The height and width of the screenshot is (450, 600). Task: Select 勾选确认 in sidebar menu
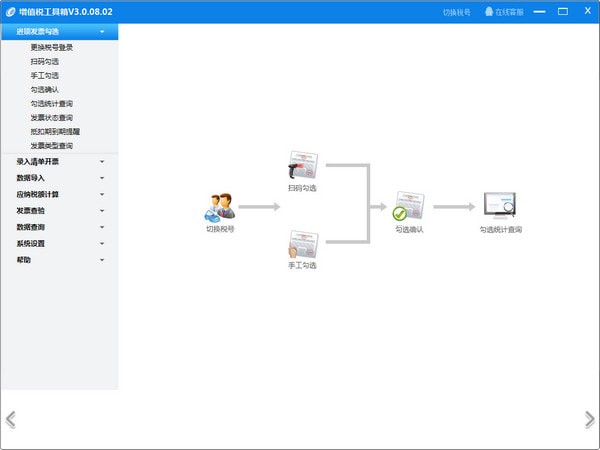pos(45,90)
